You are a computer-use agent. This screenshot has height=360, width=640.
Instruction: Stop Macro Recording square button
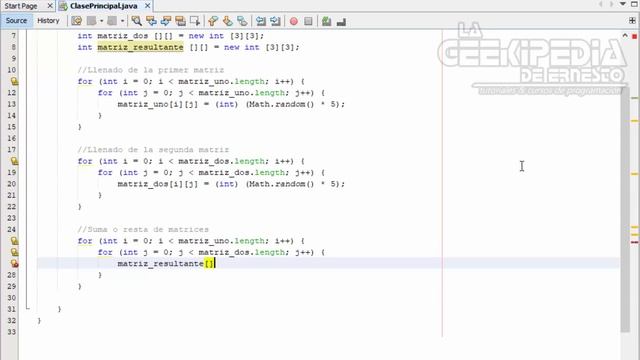(x=308, y=21)
